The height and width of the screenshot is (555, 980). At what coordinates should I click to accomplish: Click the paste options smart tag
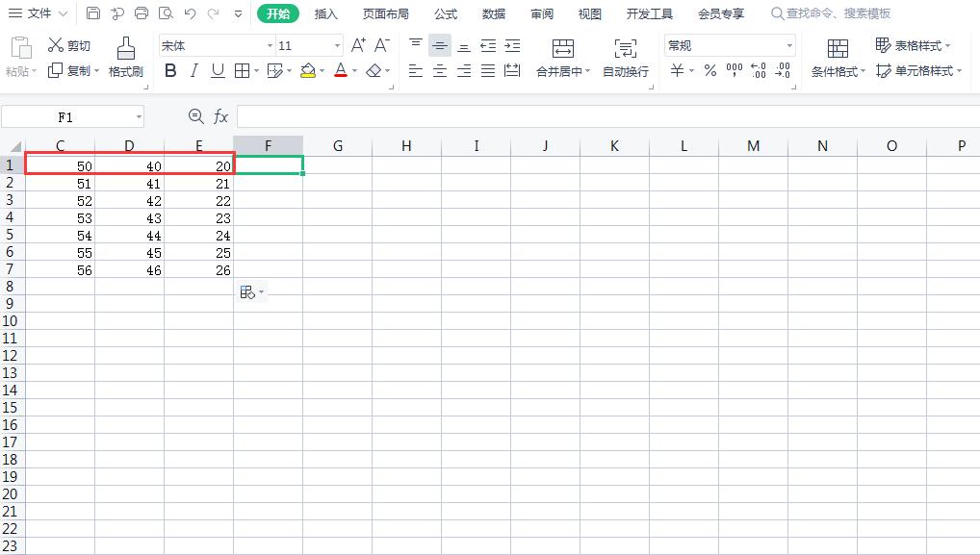[x=252, y=292]
